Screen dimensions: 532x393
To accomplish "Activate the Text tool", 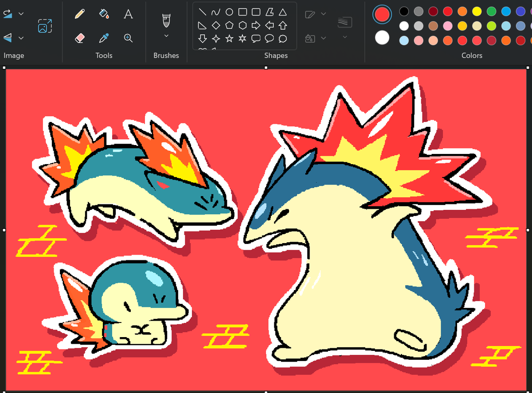I will pos(128,14).
